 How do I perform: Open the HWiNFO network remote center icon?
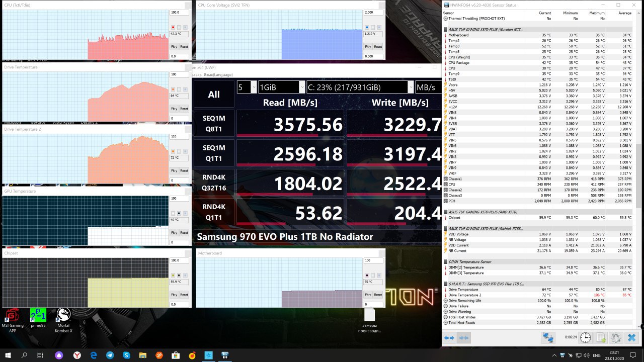click(x=547, y=338)
